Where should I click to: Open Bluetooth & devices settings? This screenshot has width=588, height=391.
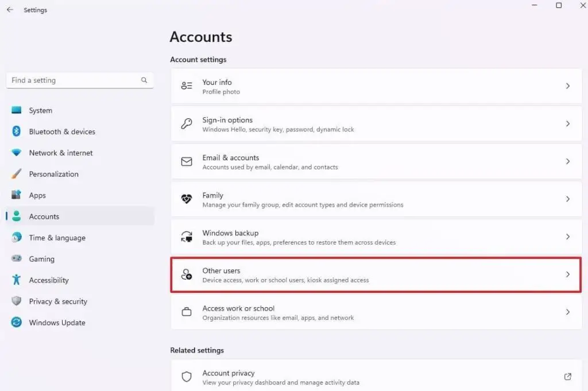click(x=18, y=131)
